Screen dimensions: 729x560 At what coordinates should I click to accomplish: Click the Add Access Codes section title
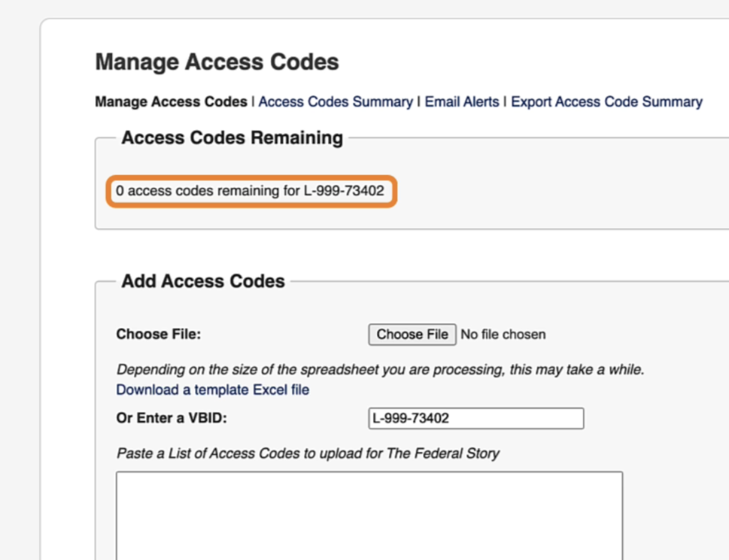click(203, 281)
